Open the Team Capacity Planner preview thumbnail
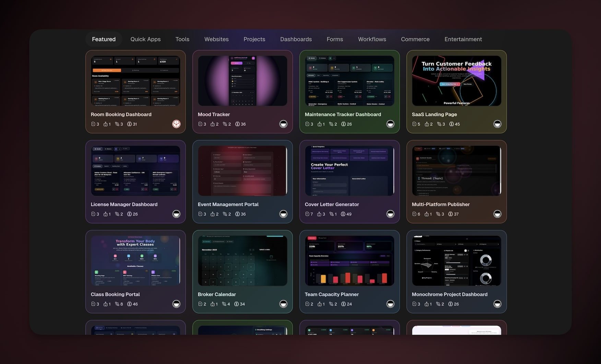The height and width of the screenshot is (364, 601). [x=349, y=261]
